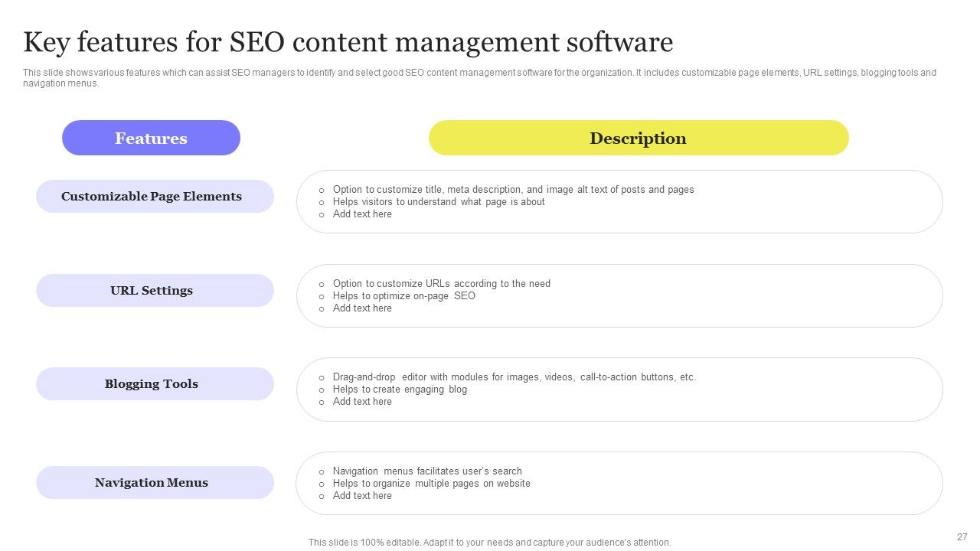
Task: Select text 'Navigation menus facilitates user's search'
Action: click(427, 471)
